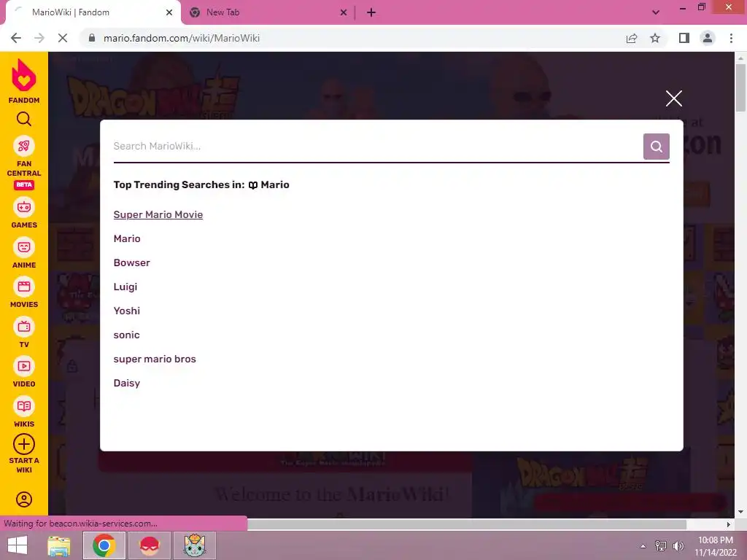Screen dimensions: 747x560
Task: Close the search overlay with the X
Action: coord(673,98)
